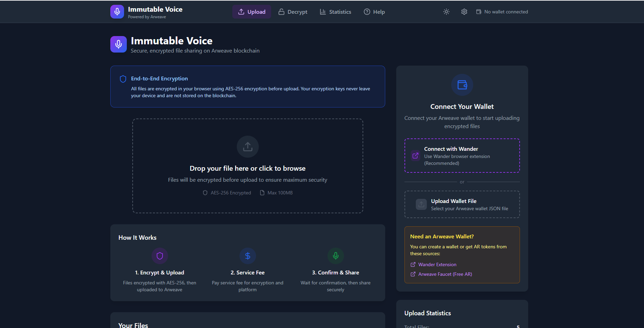Image resolution: width=644 pixels, height=328 pixels.
Task: Click the shield icon next to End-to-End Encryption
Action: pos(123,79)
